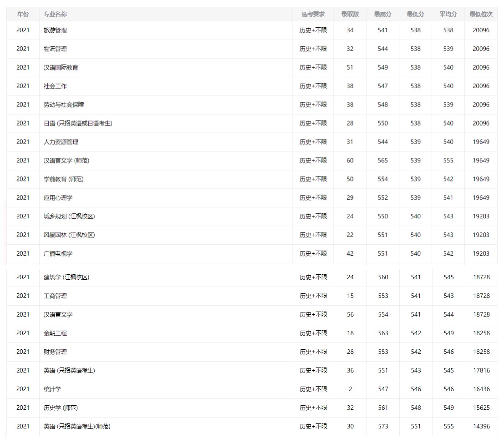
Task: Click the 广播电视学 major name
Action: [x=58, y=254]
